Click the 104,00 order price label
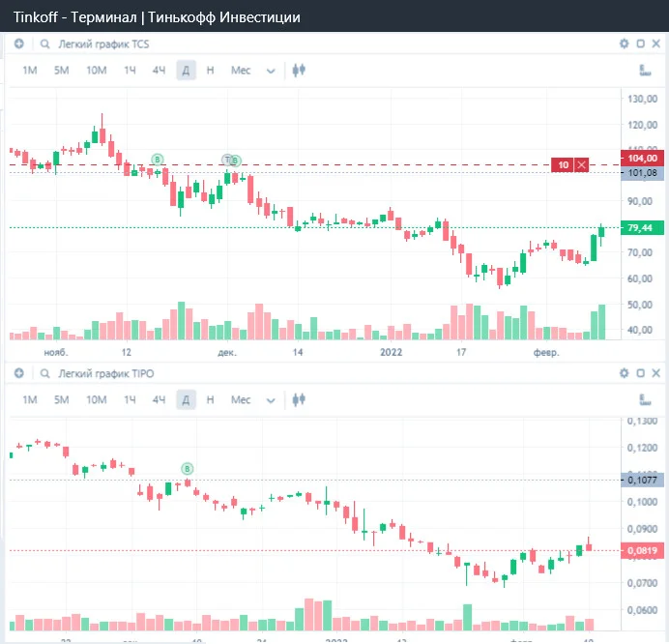Screen dimensions: 669x644 click(x=642, y=159)
